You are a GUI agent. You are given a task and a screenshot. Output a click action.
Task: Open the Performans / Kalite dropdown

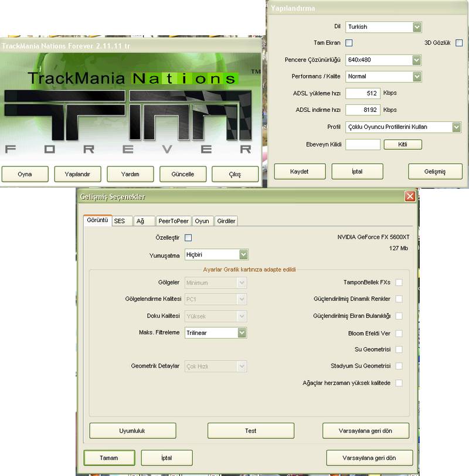[x=383, y=76]
